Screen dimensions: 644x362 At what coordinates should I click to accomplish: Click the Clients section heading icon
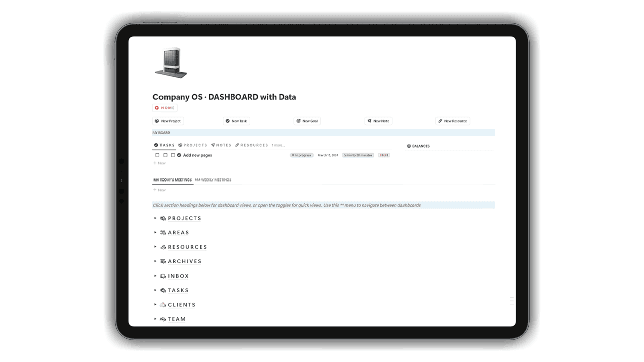pos(163,305)
